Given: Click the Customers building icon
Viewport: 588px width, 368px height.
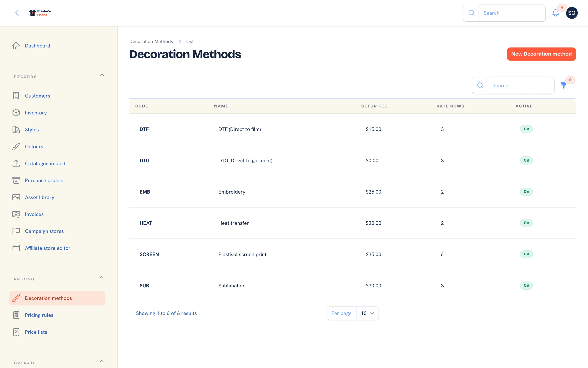Looking at the screenshot, I should point(16,96).
